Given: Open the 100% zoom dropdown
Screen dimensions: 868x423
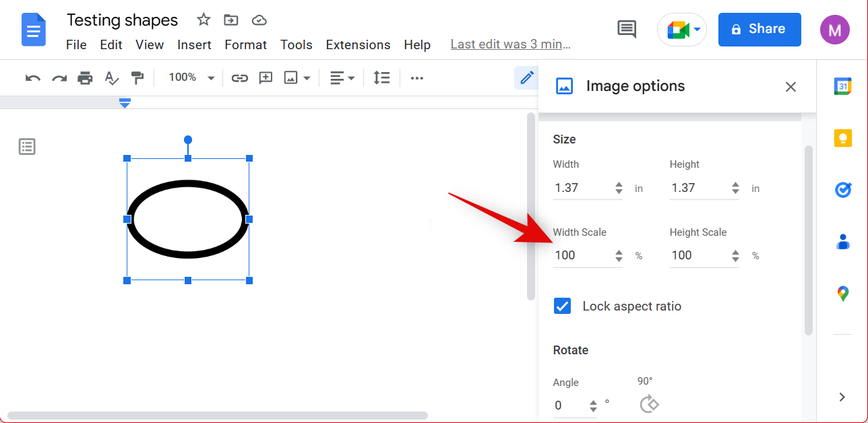Looking at the screenshot, I should (191, 78).
